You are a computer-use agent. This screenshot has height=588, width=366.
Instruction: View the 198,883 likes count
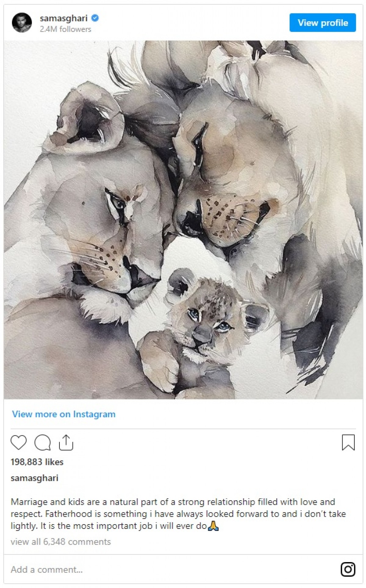pos(37,462)
